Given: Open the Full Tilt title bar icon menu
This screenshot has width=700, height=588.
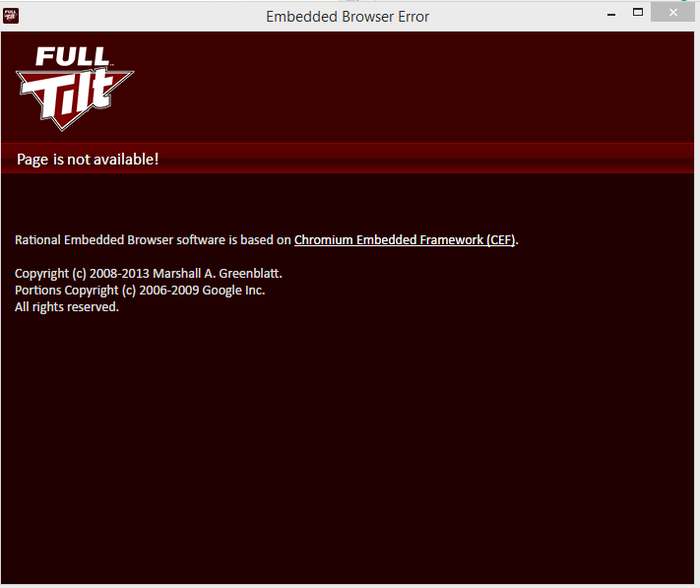Looking at the screenshot, I should (x=11, y=16).
